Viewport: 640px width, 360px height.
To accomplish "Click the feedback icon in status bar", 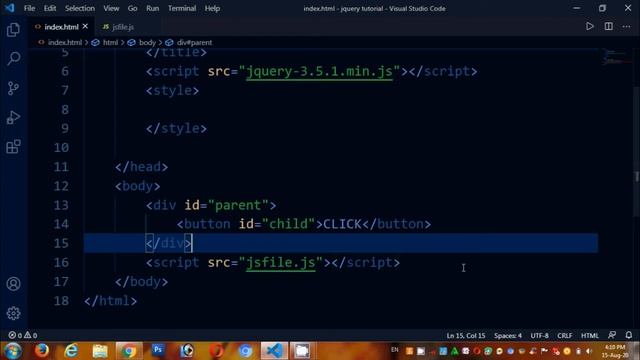I will [611, 335].
